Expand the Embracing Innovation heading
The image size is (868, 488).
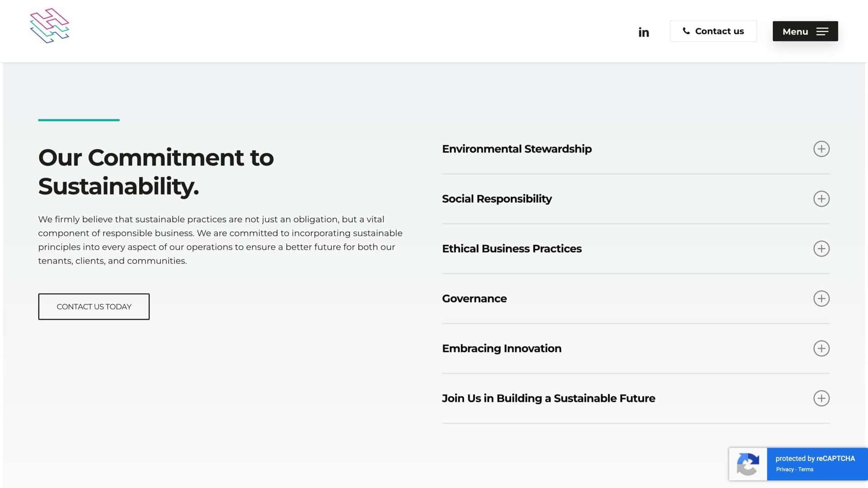(501, 348)
